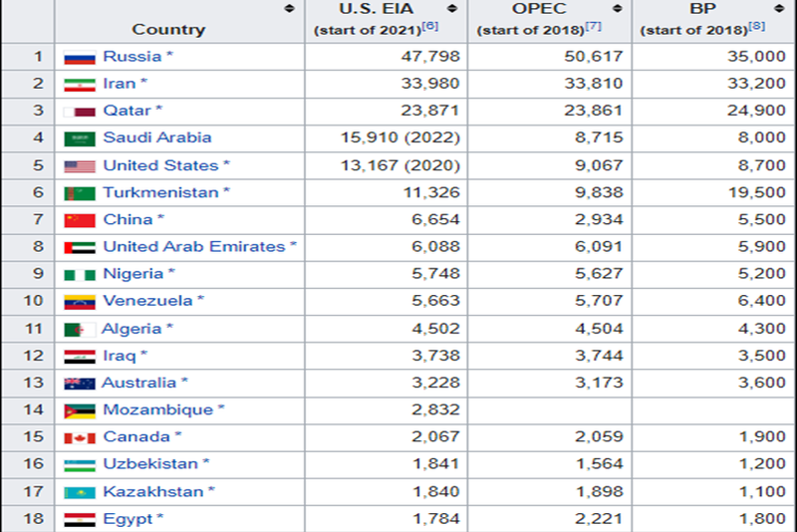This screenshot has width=797, height=532.
Task: Open the Kazakhstan country link
Action: (152, 491)
